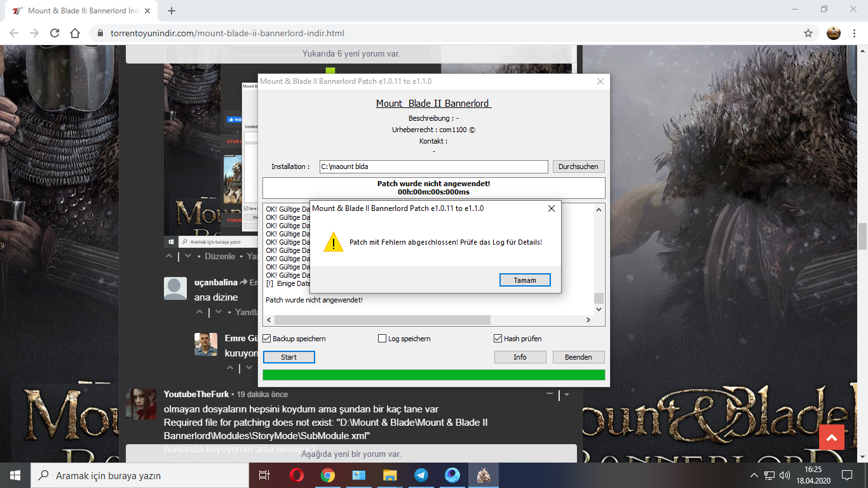Click the Düzenle link under the image comment
The image size is (868, 488).
(220, 256)
